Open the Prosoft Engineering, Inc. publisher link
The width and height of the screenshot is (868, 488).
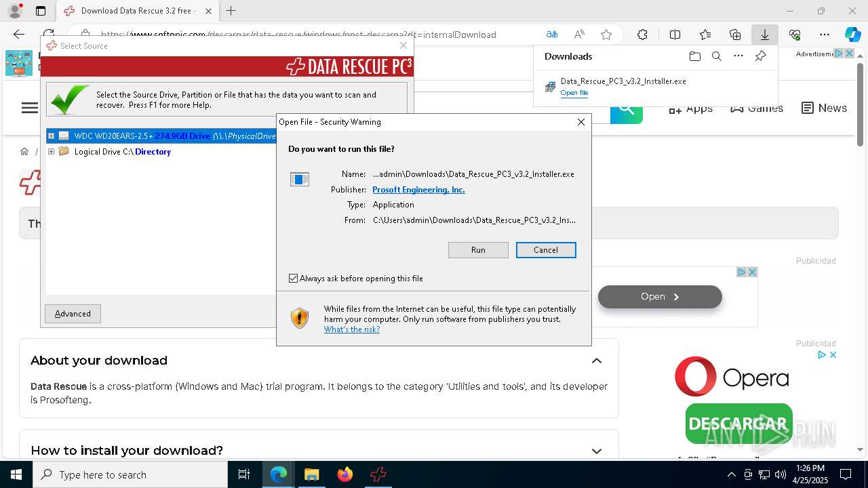click(418, 190)
